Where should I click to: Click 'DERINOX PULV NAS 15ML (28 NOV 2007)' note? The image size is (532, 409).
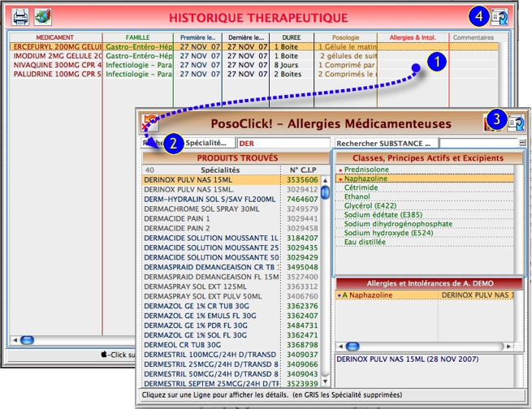click(x=408, y=359)
